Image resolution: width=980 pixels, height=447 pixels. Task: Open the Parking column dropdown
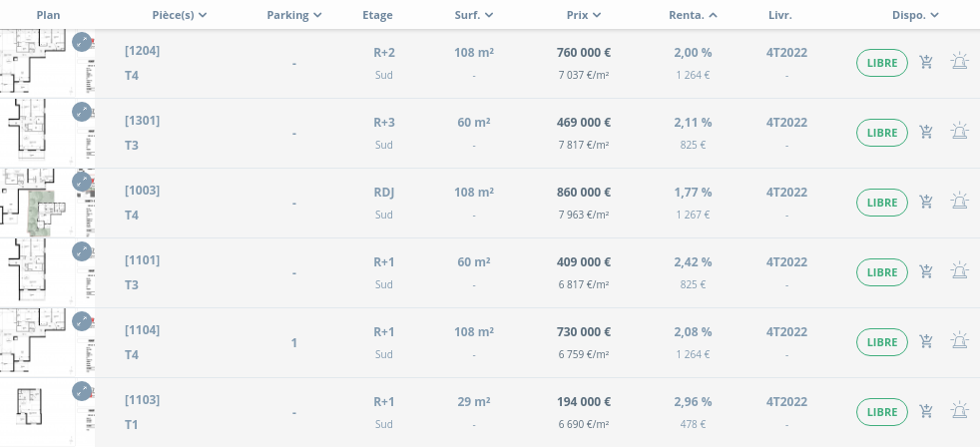[294, 15]
